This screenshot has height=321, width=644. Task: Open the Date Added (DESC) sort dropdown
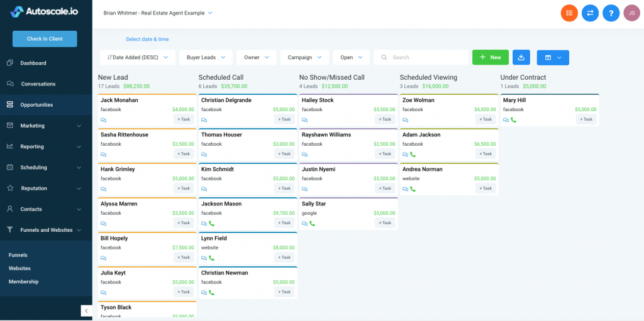pyautogui.click(x=137, y=57)
